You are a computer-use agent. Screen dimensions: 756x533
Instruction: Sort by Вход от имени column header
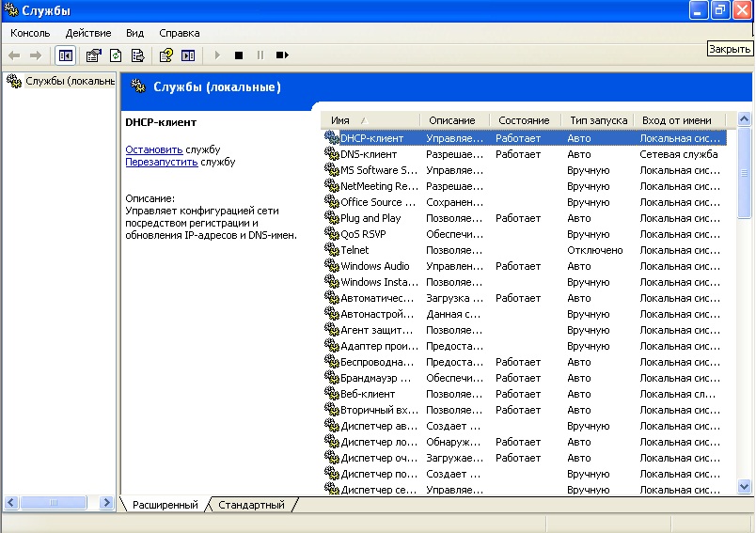tap(680, 120)
